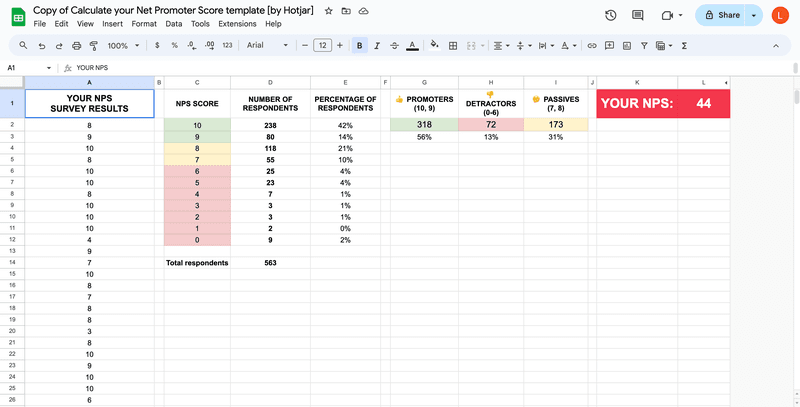Image resolution: width=800 pixels, height=407 pixels.
Task: Toggle italic formatting
Action: pos(377,46)
